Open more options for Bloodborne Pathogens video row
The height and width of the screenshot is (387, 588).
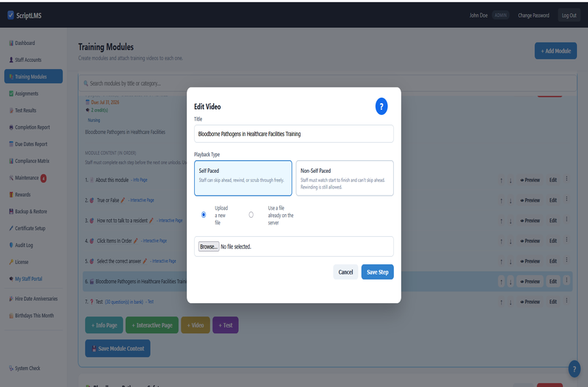tap(567, 280)
